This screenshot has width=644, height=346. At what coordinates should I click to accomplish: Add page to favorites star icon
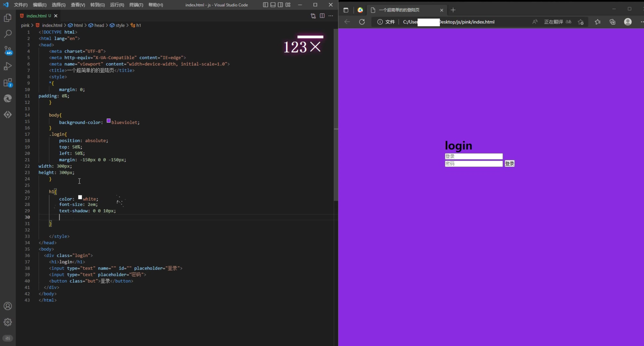[x=581, y=22]
